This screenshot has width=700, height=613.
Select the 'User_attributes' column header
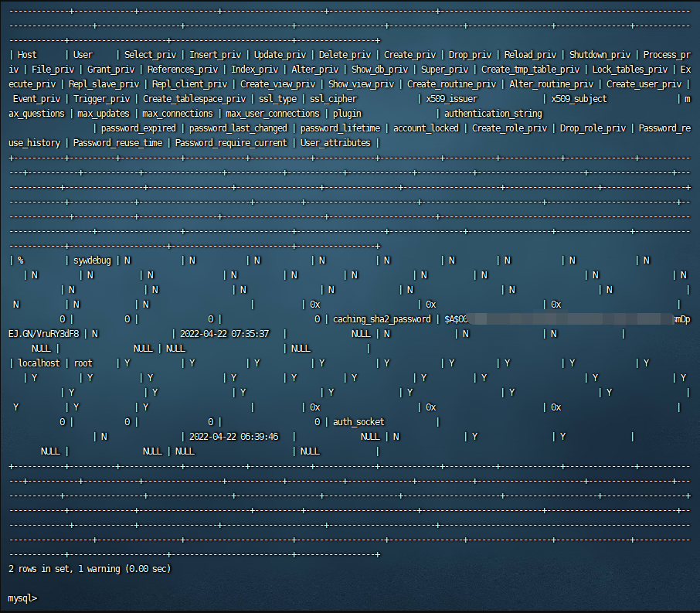point(335,143)
